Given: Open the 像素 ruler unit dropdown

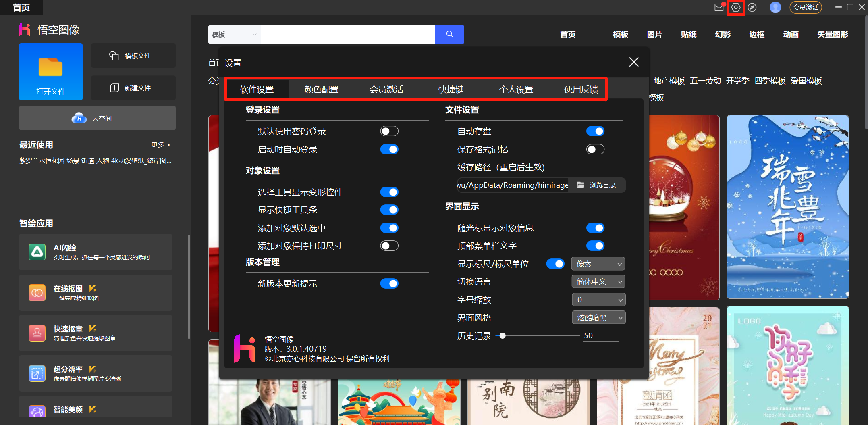Looking at the screenshot, I should tap(598, 264).
